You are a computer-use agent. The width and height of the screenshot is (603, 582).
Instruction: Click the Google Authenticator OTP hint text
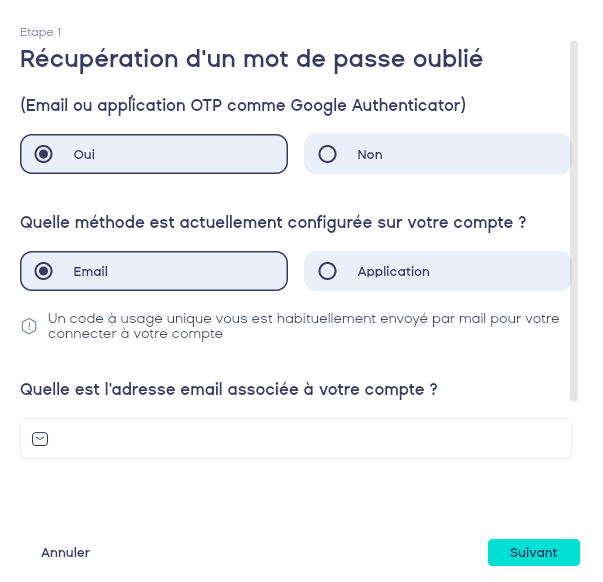pyautogui.click(x=243, y=104)
